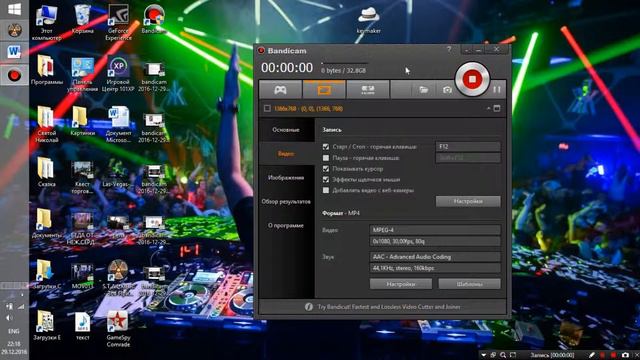This screenshot has width=640, height=360.
Task: Open the Bandicam desktop shortcut
Action: point(153,19)
